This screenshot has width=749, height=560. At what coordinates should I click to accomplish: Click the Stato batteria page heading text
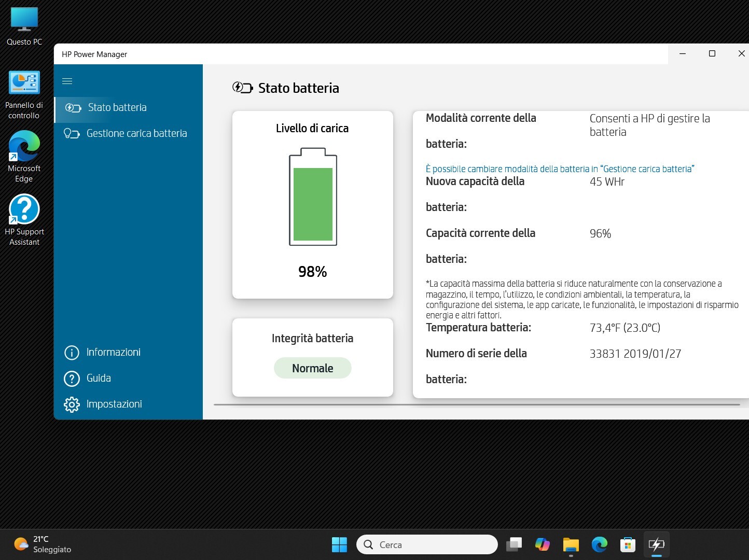299,88
